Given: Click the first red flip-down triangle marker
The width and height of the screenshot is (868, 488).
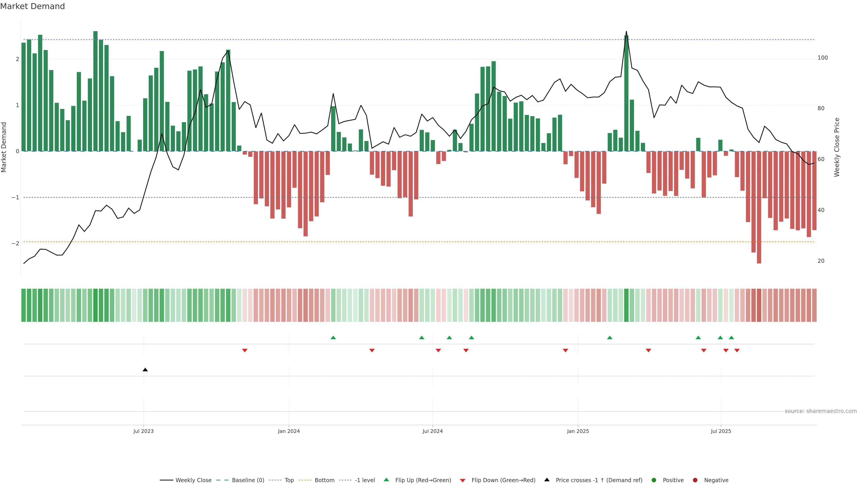Looking at the screenshot, I should point(245,351).
